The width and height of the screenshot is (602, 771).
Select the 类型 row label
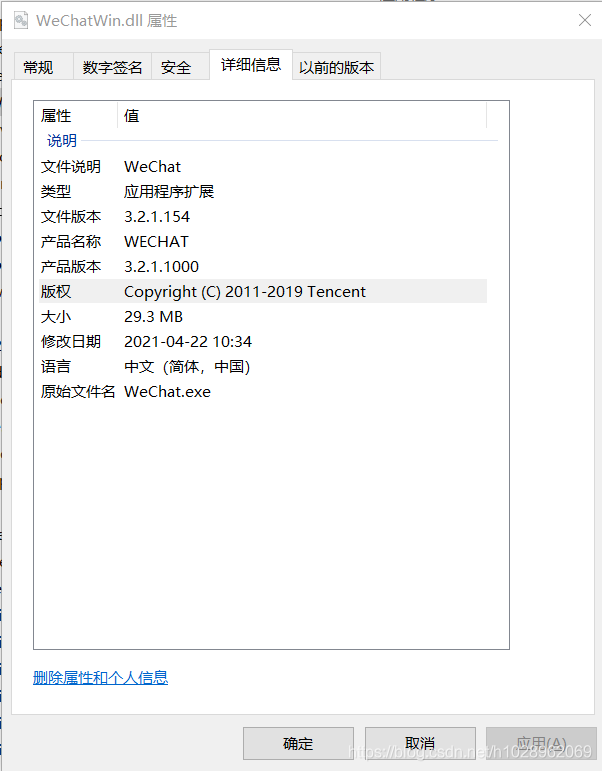point(56,191)
